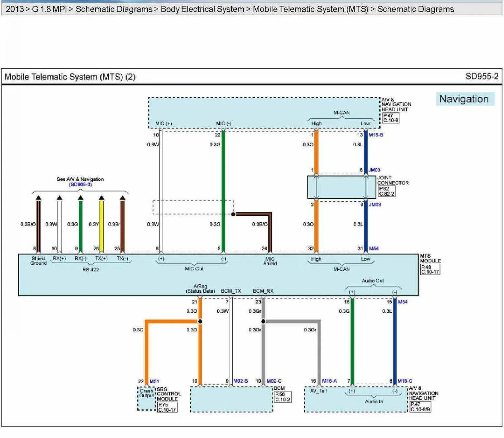Image resolution: width=504 pixels, height=438 pixels.
Task: Click the 'M-CAN' label in the MTS module
Action: coord(341,269)
